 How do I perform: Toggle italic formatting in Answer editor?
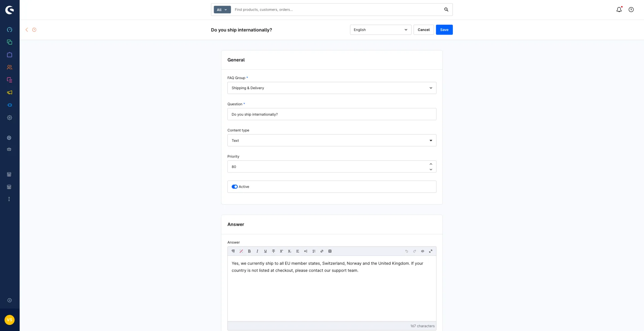pos(257,251)
